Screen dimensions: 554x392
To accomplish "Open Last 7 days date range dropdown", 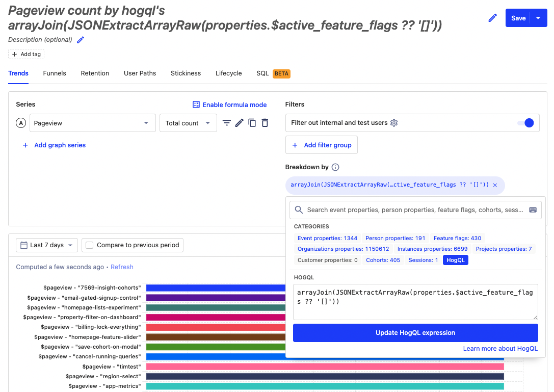I will click(x=47, y=245).
